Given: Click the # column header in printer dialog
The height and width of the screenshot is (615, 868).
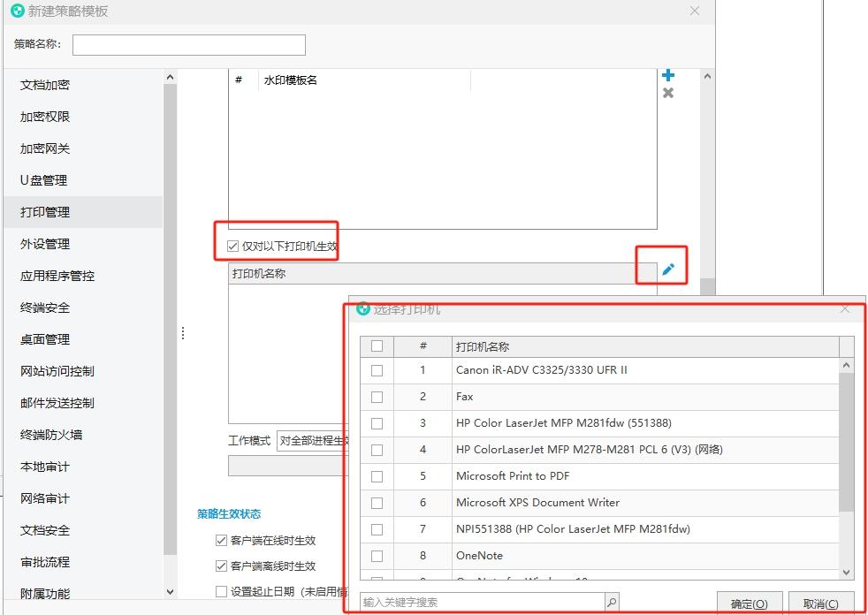Looking at the screenshot, I should point(423,346).
